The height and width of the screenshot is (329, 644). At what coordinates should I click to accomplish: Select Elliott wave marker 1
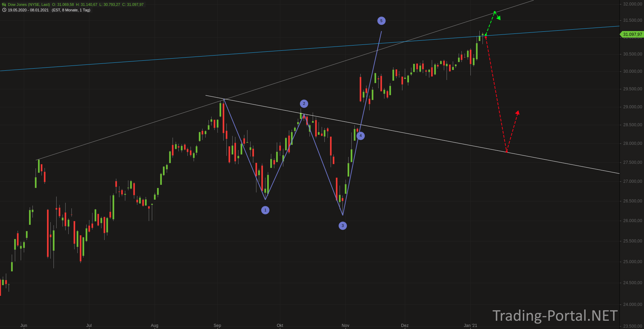(265, 210)
